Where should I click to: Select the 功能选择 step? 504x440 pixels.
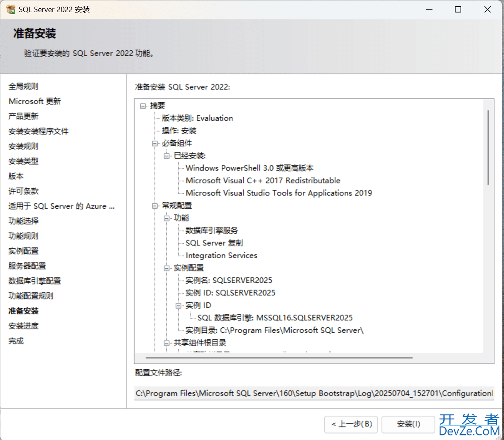(x=23, y=221)
